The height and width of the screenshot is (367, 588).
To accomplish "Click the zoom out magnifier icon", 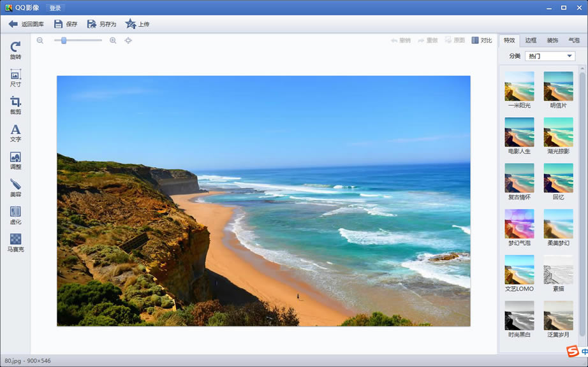I will click(x=40, y=40).
